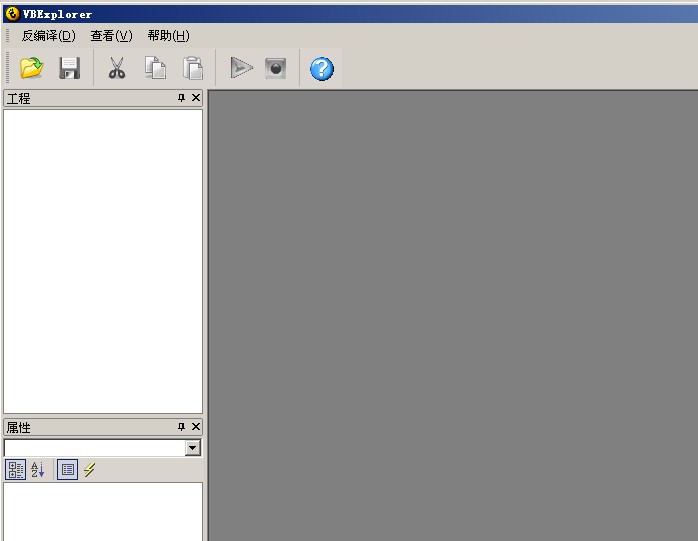Show the property pages list icon

(68, 470)
